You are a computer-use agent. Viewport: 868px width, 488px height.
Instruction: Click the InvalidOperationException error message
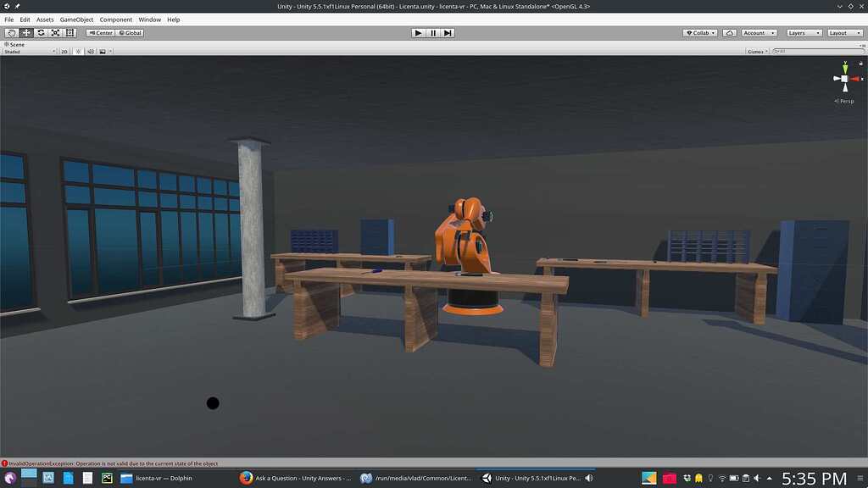110,463
